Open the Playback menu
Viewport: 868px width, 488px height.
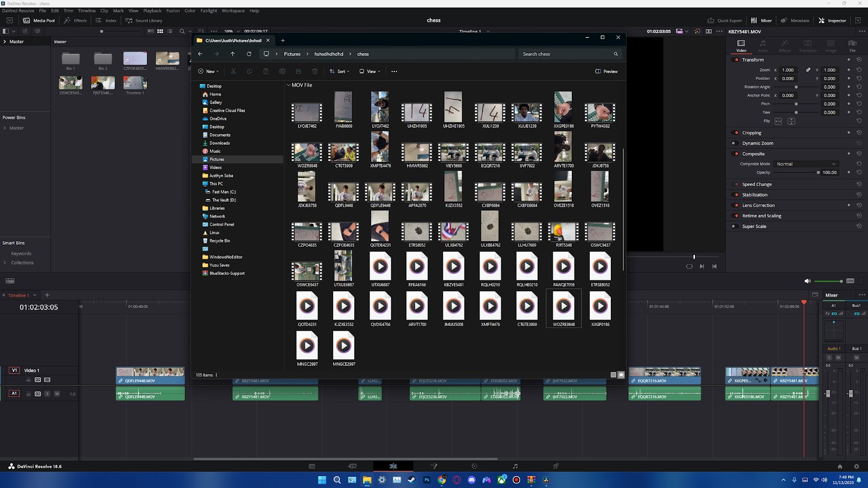[152, 11]
